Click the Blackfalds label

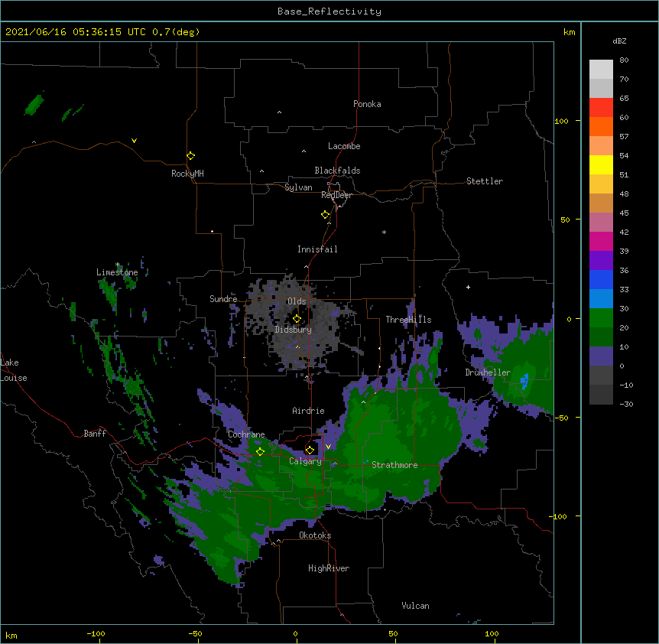pyautogui.click(x=337, y=171)
